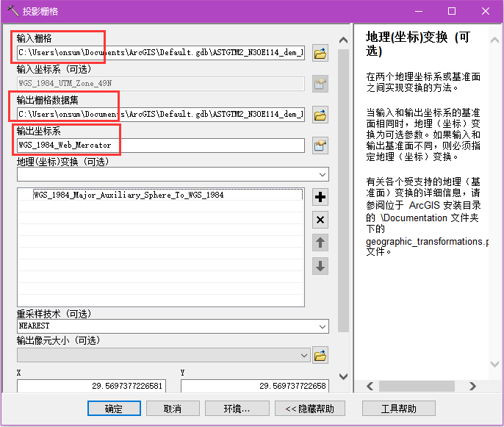Click the geographic_transformations file name in help text
Screen dimensions: 504x427
coord(427,242)
